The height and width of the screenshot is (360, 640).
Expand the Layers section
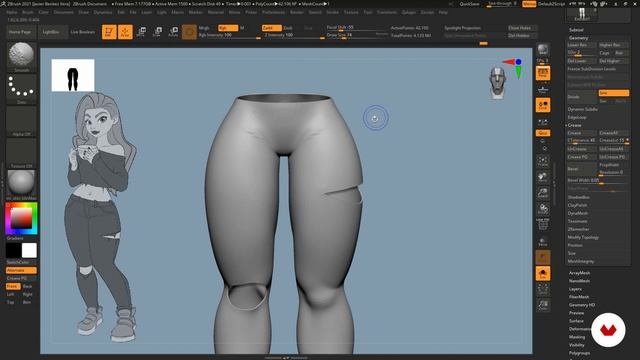coord(575,289)
